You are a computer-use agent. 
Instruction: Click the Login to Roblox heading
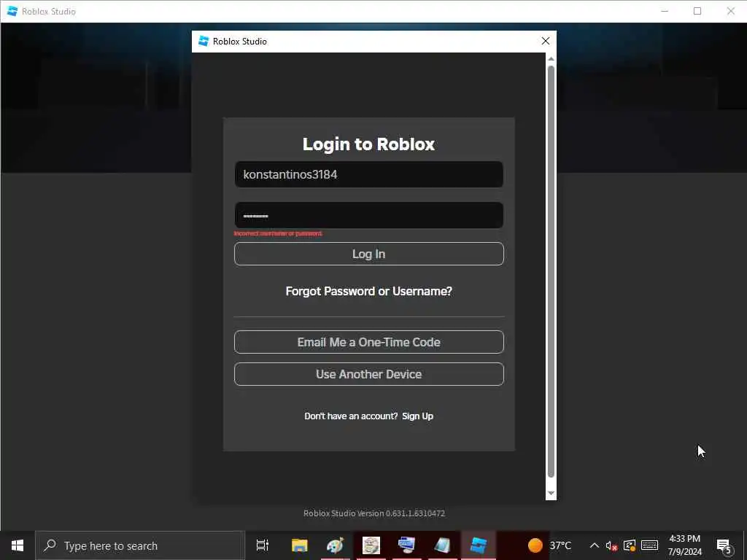368,144
